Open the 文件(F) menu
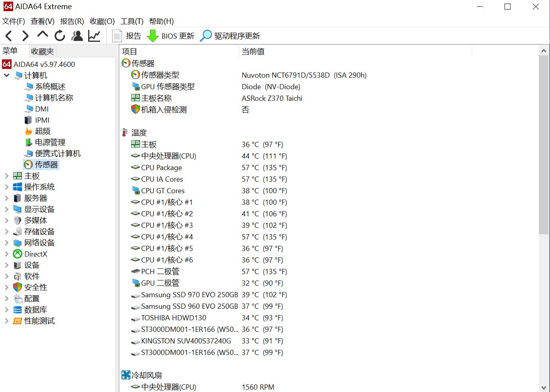 point(14,21)
